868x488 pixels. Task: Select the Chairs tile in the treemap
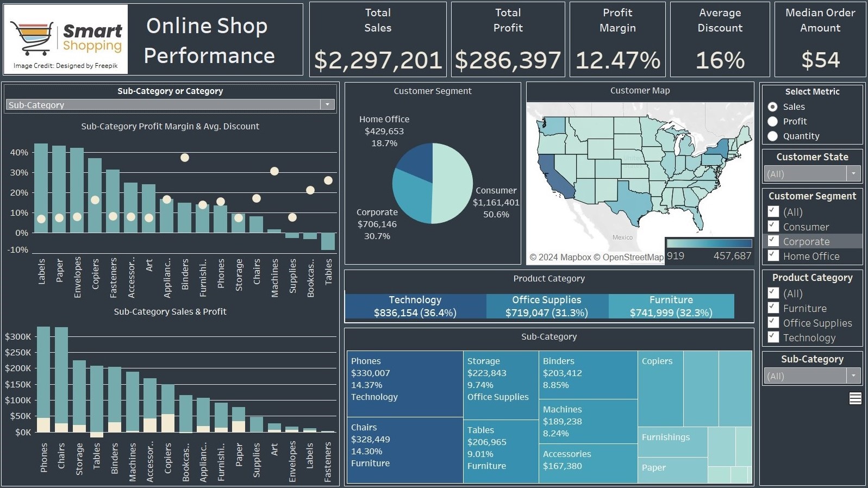(405, 450)
